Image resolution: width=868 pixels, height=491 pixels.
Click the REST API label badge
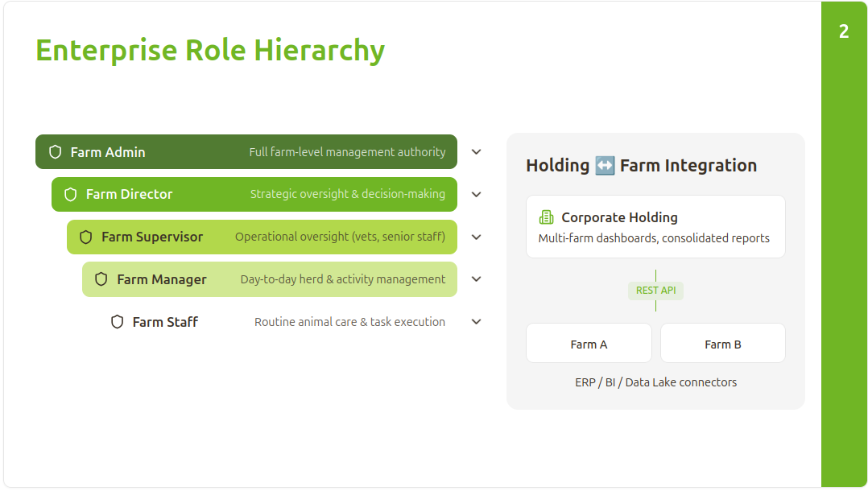655,291
